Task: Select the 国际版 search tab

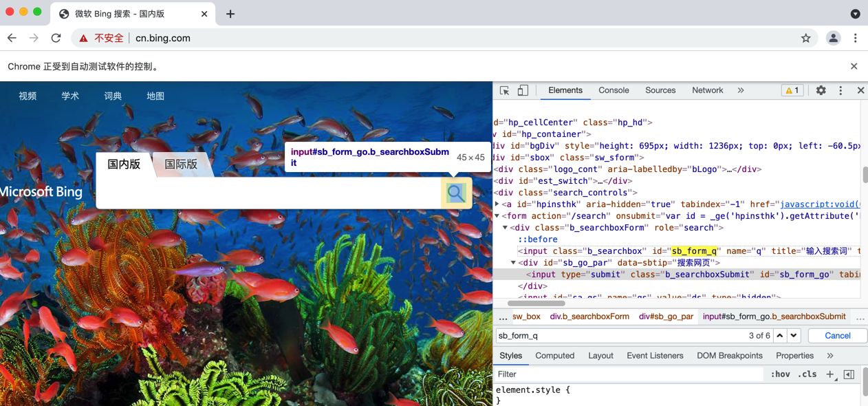Action: click(x=181, y=164)
